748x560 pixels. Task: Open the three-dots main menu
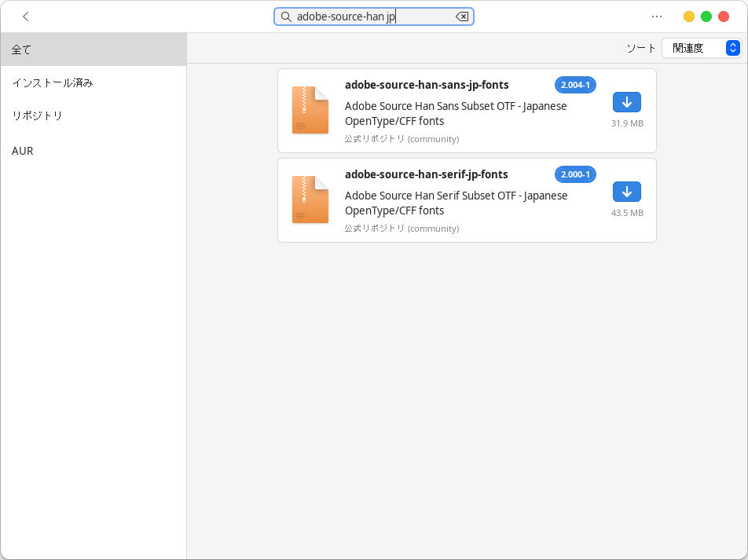pos(657,16)
